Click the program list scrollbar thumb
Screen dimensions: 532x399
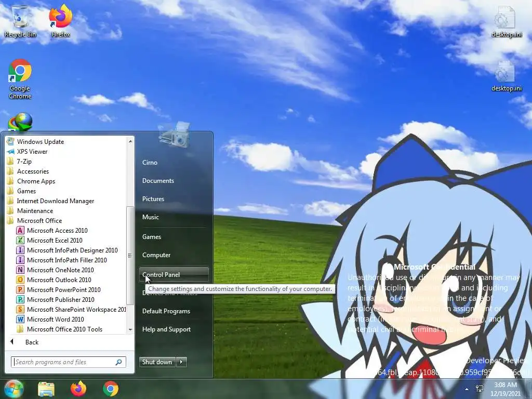click(x=130, y=256)
